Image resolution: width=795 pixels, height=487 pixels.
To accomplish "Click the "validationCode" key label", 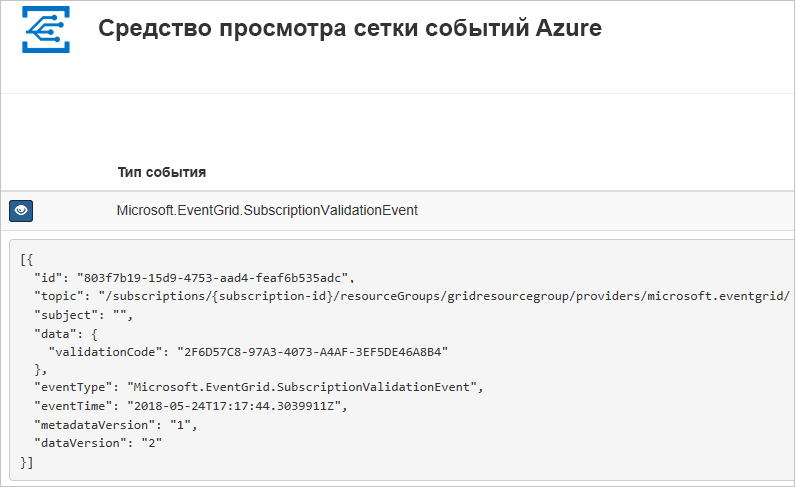I will 105,352.
